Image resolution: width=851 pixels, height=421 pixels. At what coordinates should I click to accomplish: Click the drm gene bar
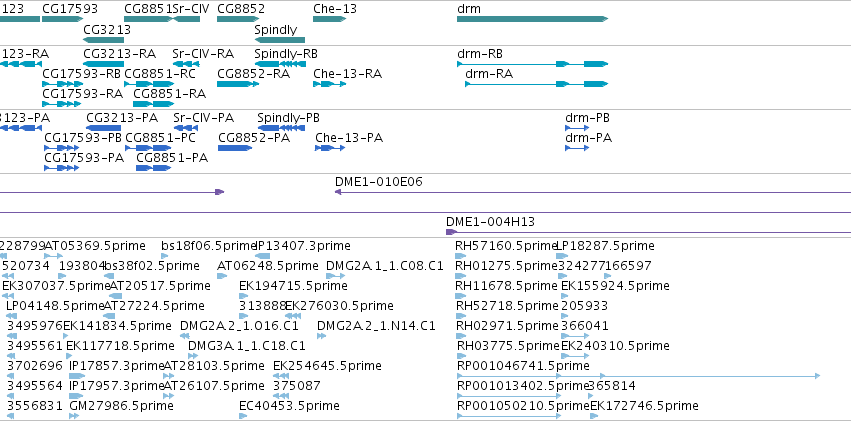pyautogui.click(x=532, y=19)
